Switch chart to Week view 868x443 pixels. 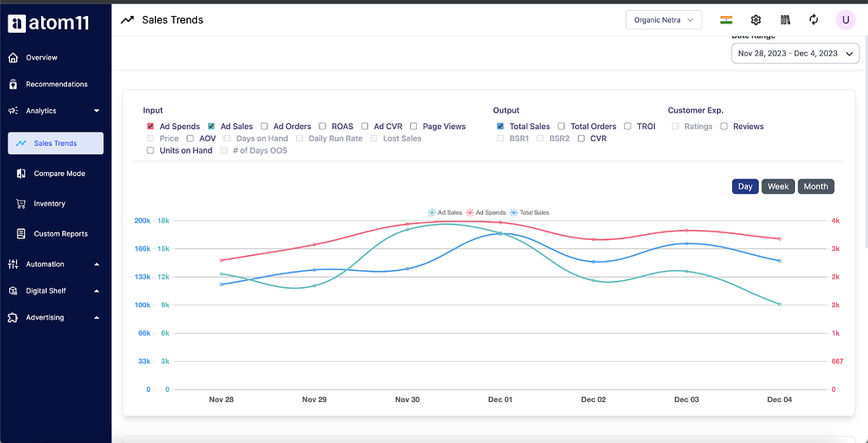pos(778,186)
